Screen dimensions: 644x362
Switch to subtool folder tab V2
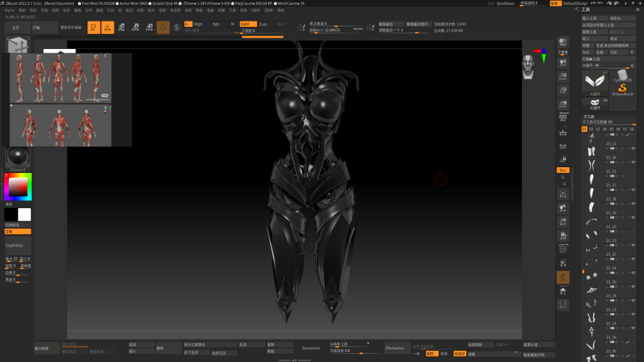click(591, 129)
